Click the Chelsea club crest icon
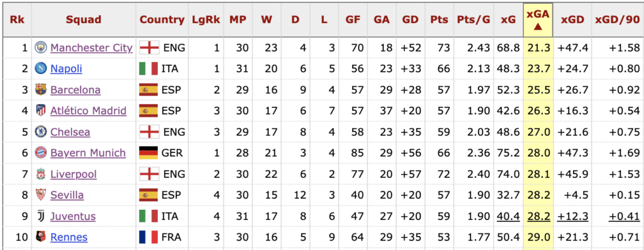This screenshot has height=250, width=644. click(x=41, y=132)
